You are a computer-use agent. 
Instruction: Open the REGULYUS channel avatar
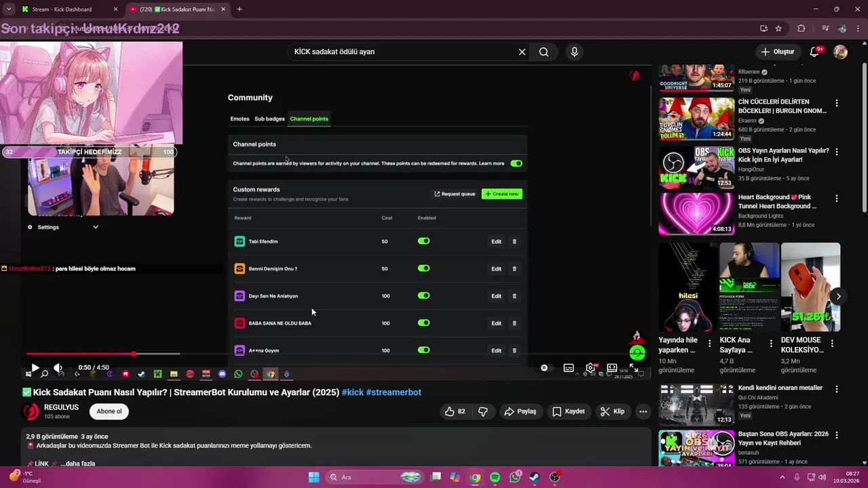pos(31,411)
